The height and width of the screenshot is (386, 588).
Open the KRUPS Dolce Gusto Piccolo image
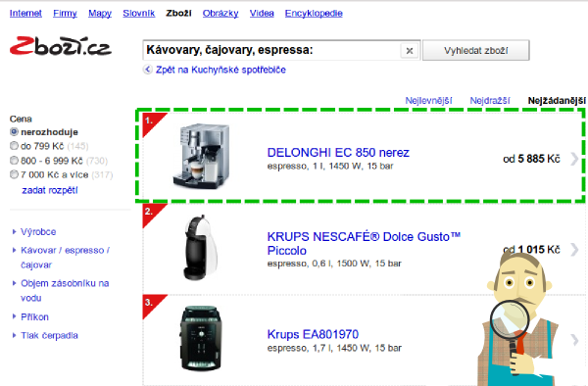tap(201, 247)
